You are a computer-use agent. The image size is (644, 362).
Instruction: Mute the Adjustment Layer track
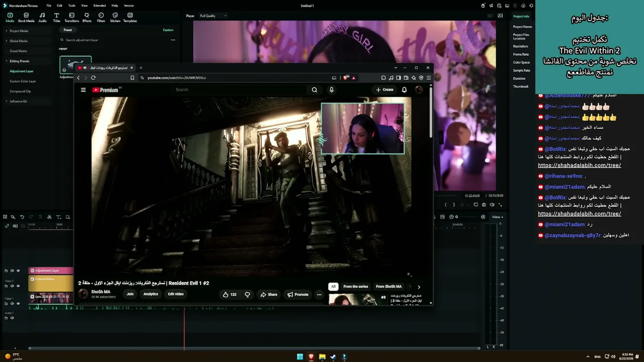pyautogui.click(x=12, y=270)
